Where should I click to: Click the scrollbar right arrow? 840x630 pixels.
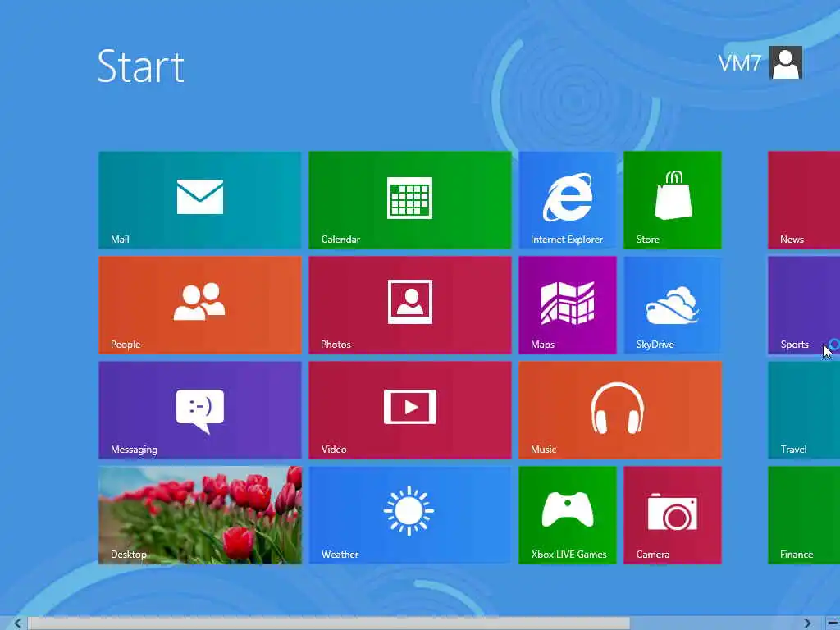[807, 623]
